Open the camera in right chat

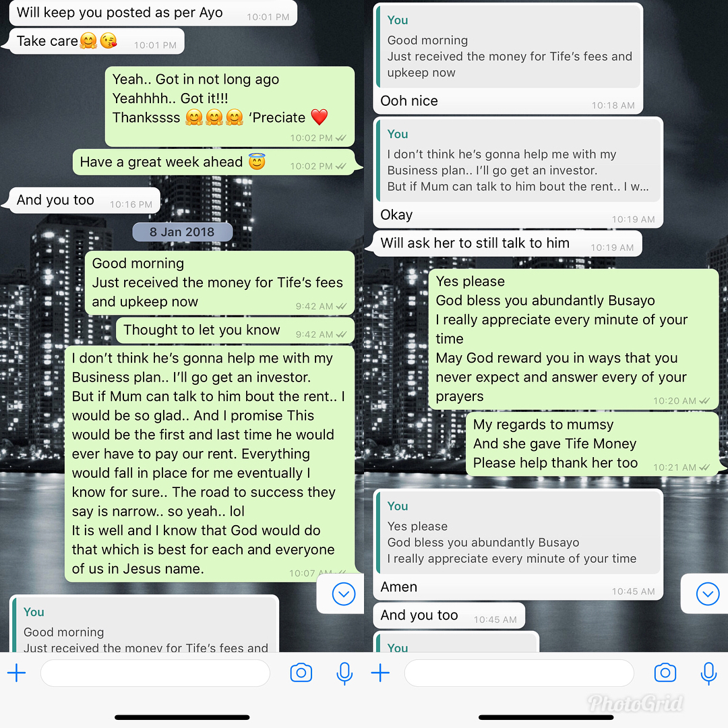(665, 673)
